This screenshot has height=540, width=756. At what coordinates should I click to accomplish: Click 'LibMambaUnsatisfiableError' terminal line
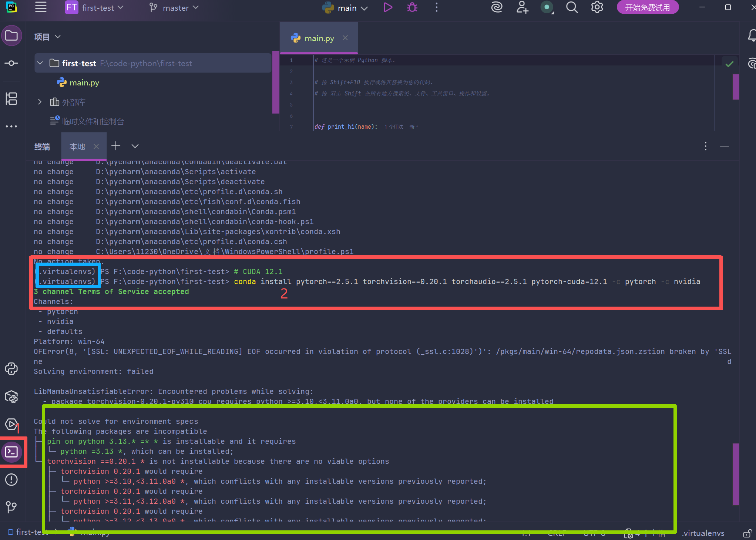click(174, 392)
